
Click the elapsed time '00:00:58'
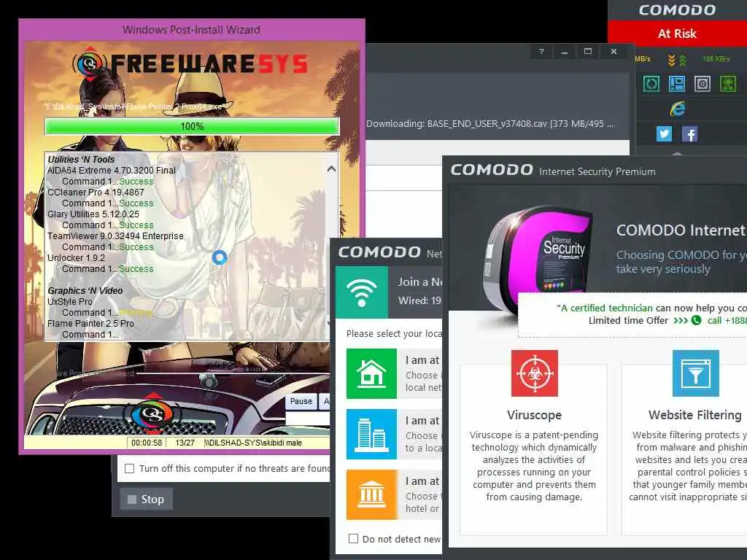tap(147, 443)
